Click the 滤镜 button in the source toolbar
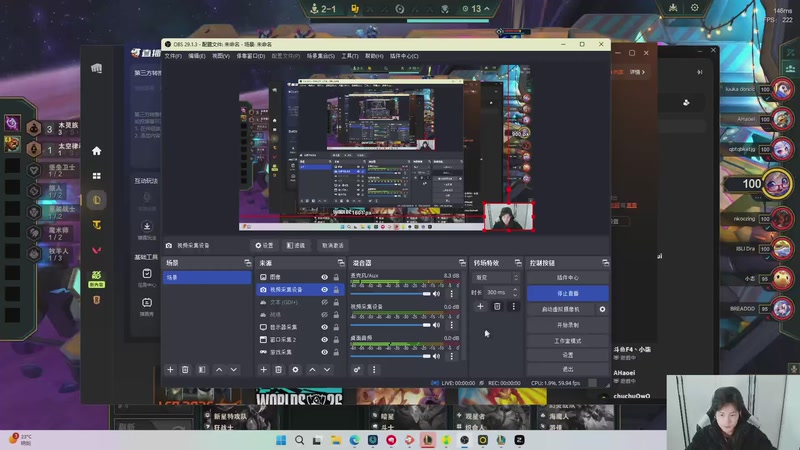 [x=296, y=245]
